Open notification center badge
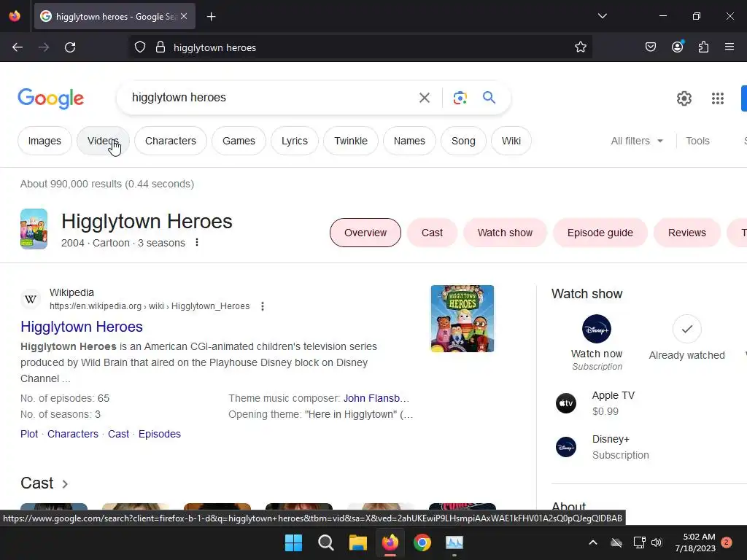The height and width of the screenshot is (560, 747). (x=727, y=542)
